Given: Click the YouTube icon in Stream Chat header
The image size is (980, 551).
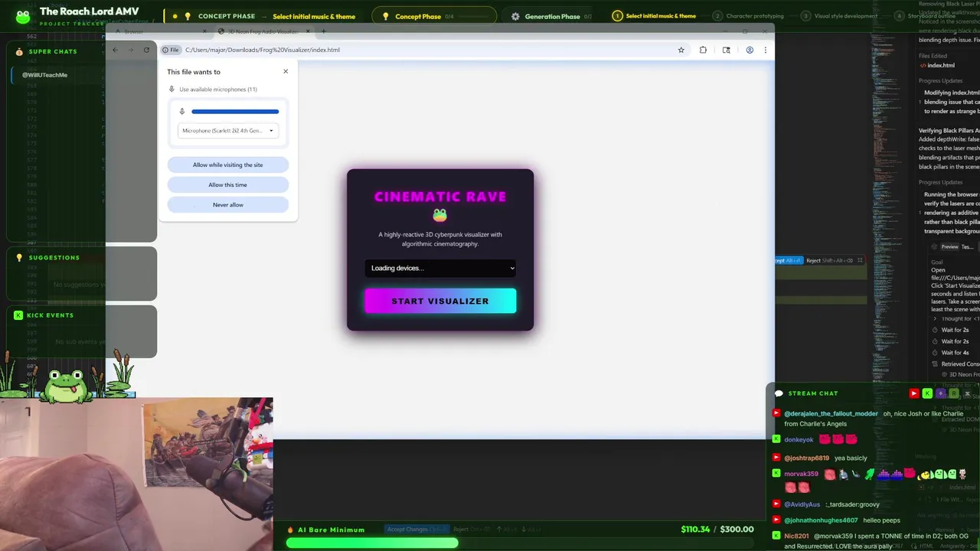Looking at the screenshot, I should (914, 393).
